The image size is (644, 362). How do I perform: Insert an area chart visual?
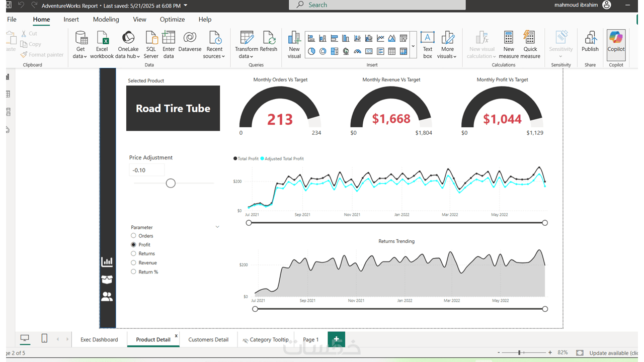click(392, 38)
